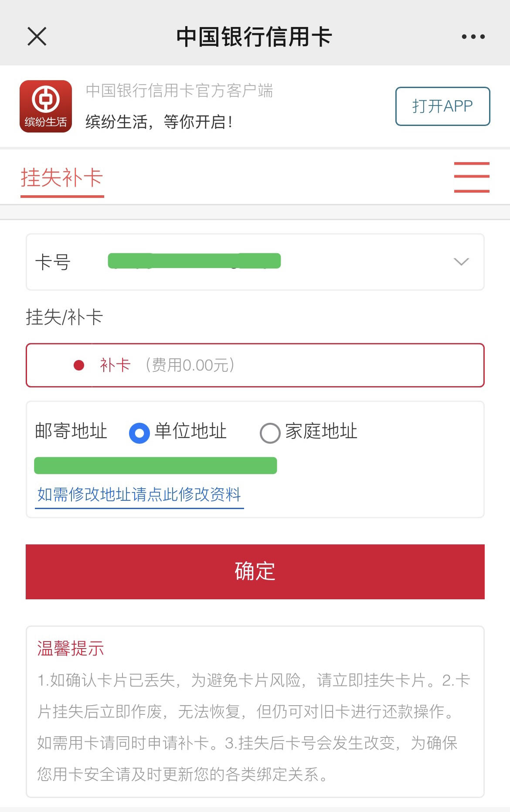Click the 打开APP button
The image size is (510, 812).
tap(442, 106)
